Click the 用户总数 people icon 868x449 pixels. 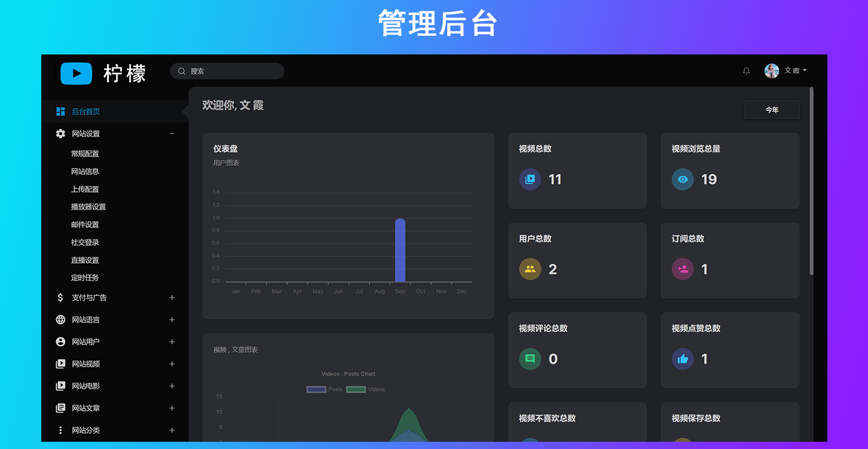530,269
